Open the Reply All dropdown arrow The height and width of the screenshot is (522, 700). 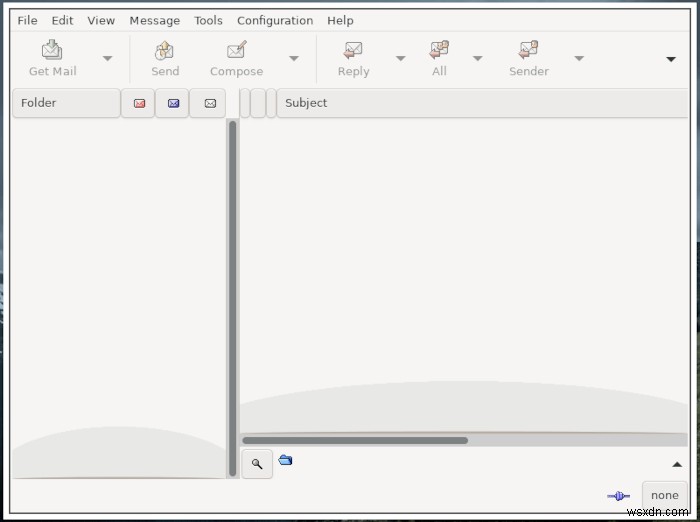pos(477,58)
